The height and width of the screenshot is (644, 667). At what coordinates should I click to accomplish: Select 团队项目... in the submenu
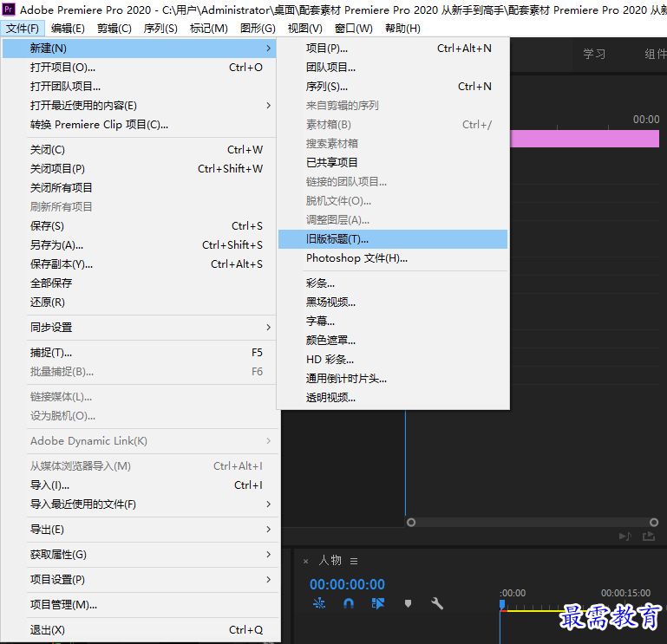(x=393, y=67)
